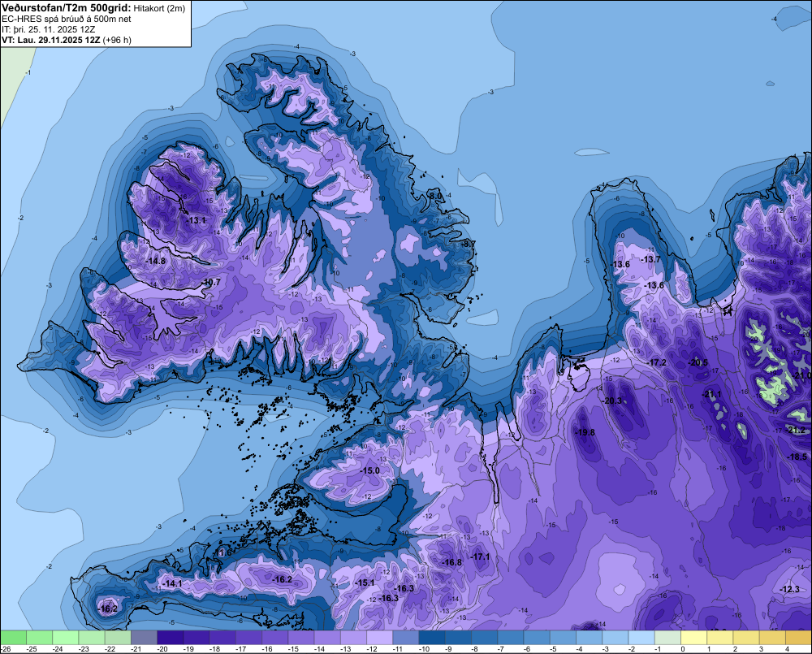Viewport: 812px width, 654px height.
Task: Click the -23 label under the legend
Action: pyautogui.click(x=84, y=649)
